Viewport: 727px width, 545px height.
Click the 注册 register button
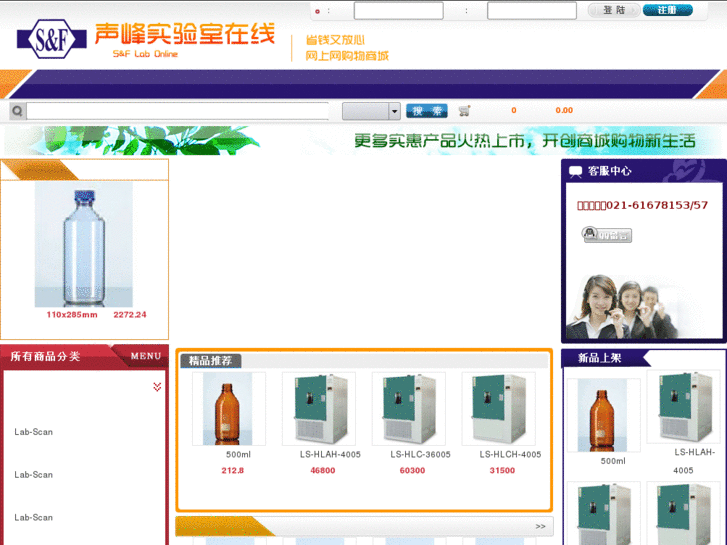668,10
